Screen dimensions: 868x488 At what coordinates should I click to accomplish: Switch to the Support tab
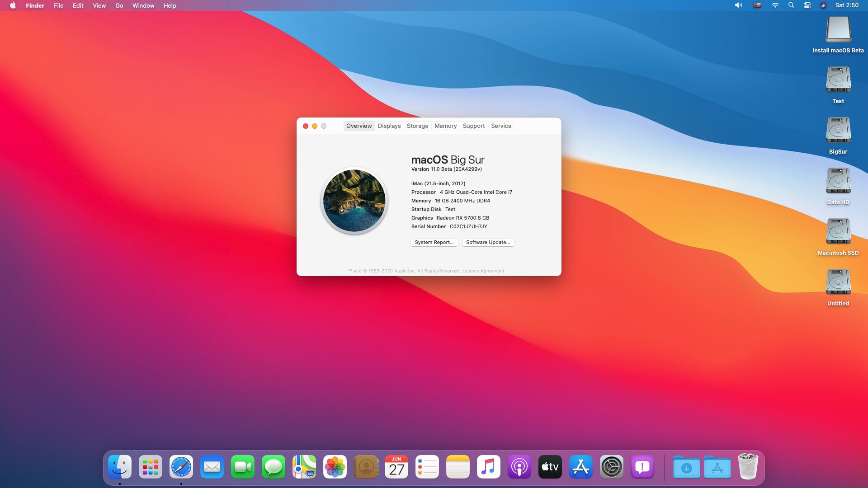473,126
